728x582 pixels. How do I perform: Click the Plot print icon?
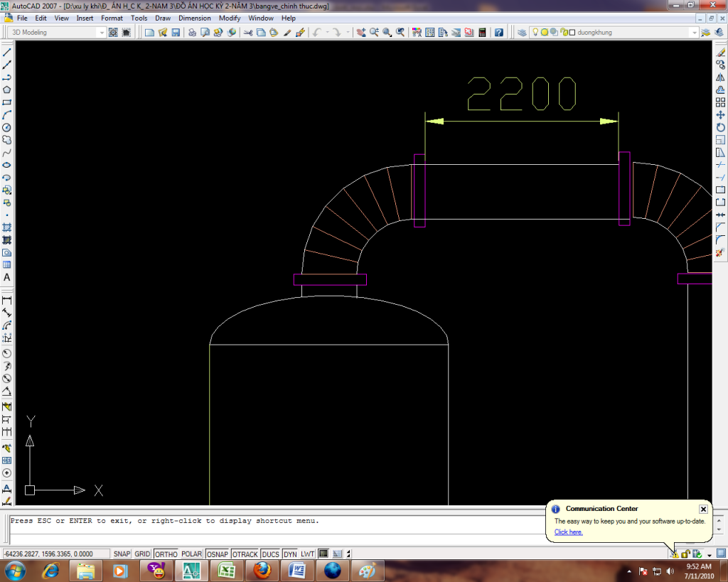click(x=192, y=33)
